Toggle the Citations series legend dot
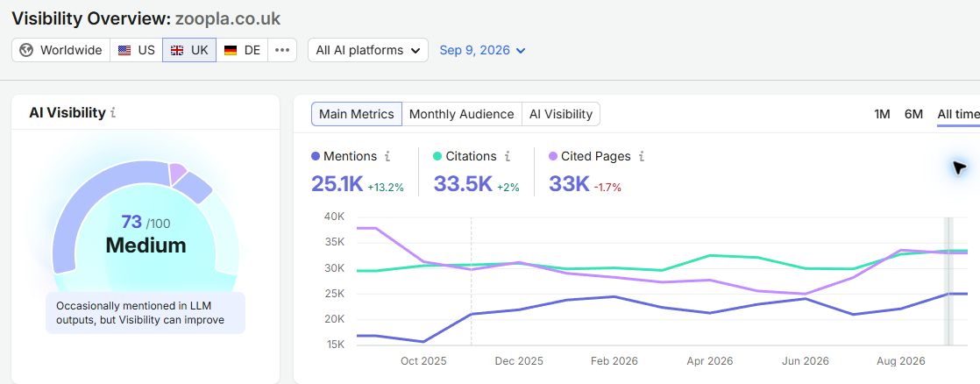980x384 pixels. [x=437, y=156]
